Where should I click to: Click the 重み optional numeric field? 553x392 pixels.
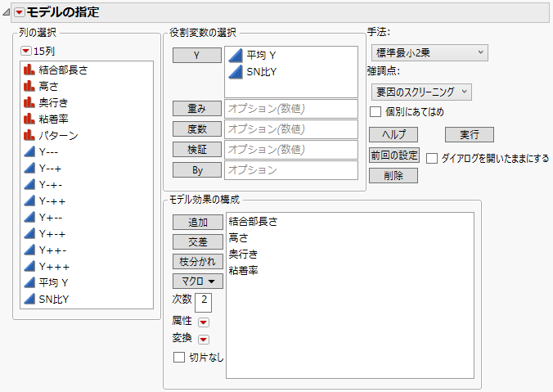pos(291,109)
